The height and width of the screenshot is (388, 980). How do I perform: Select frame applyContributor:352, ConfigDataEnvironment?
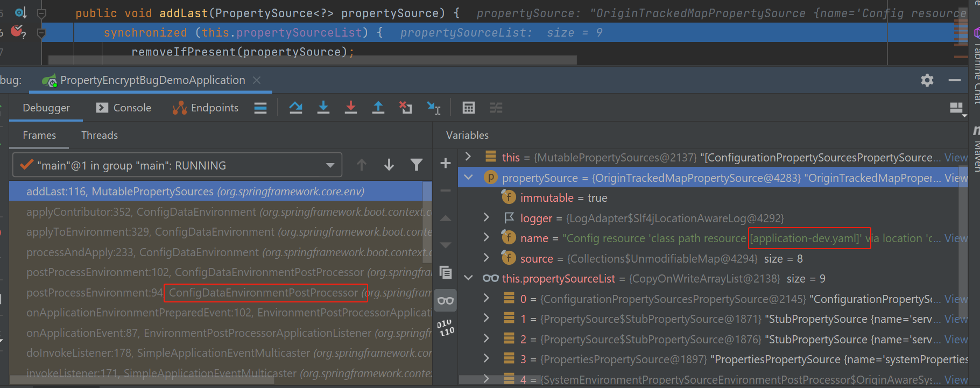pos(216,212)
